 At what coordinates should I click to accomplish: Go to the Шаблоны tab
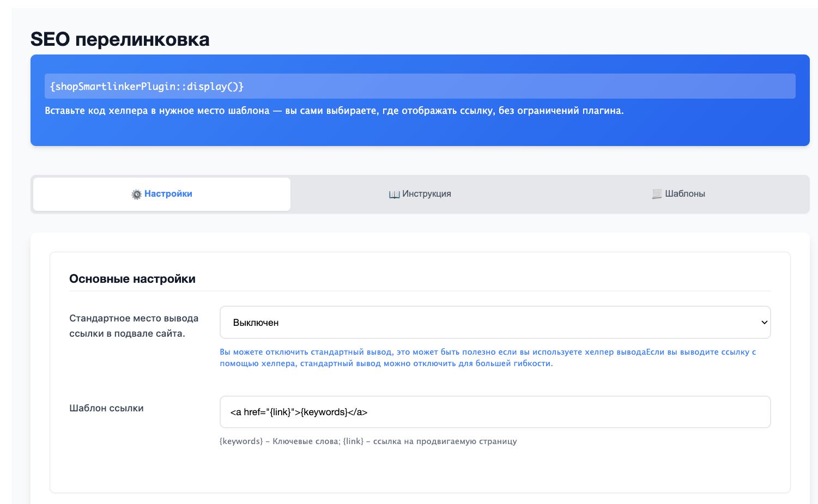click(x=678, y=194)
